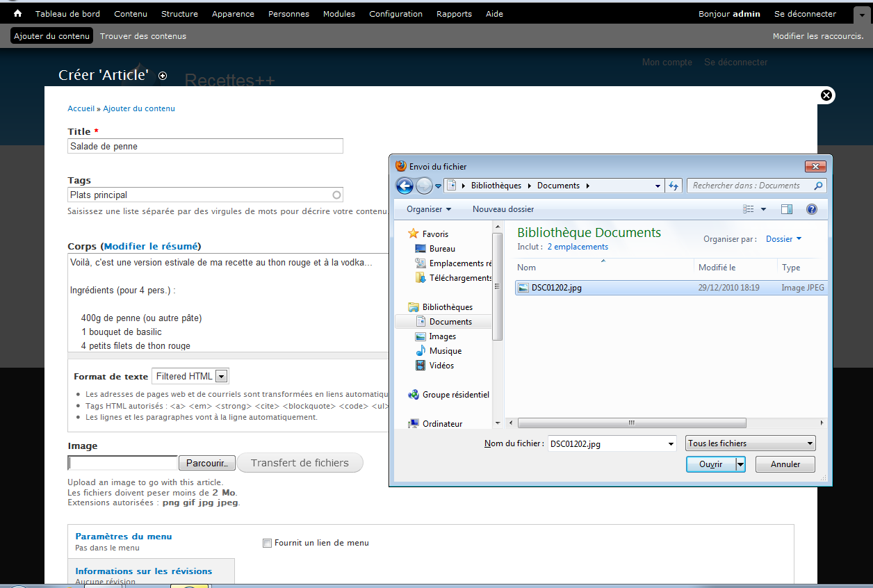Open the Structure admin menu
873x588 pixels.
(x=179, y=14)
